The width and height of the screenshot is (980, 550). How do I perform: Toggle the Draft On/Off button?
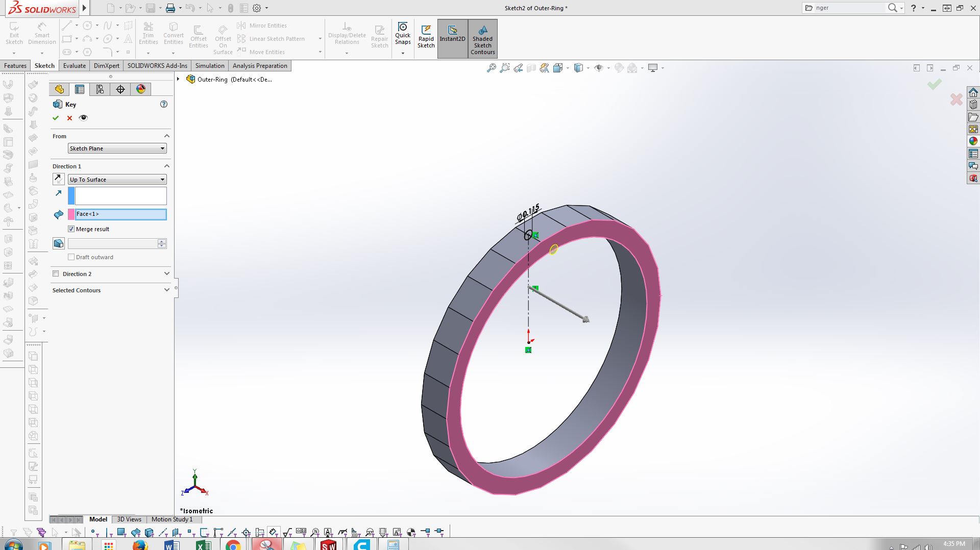59,244
